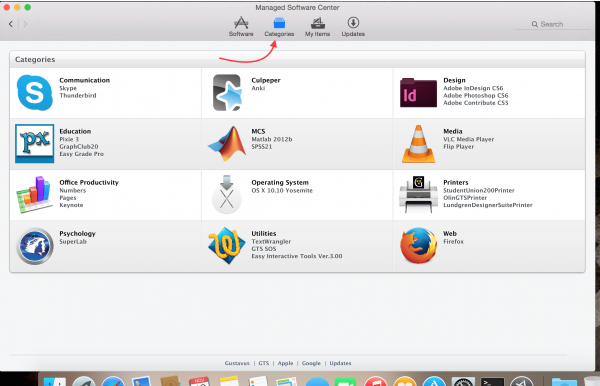This screenshot has width=600, height=386.
Task: Click Adobe Contribute CS5 entry
Action: (476, 103)
